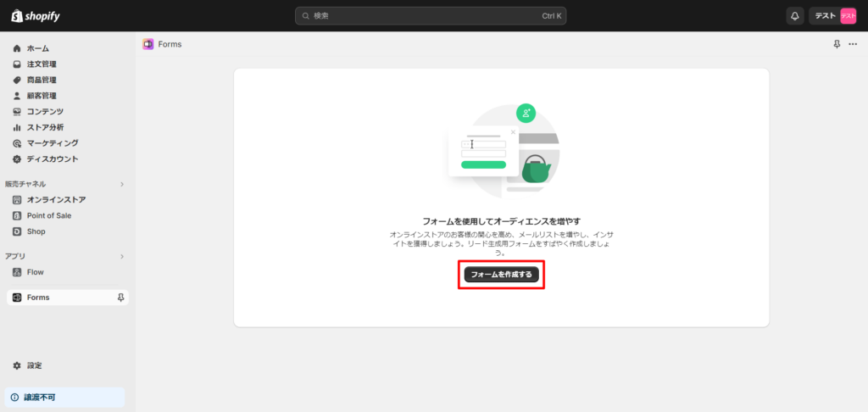This screenshot has width=868, height=412.
Task: Click the 譲渡不可 banner
Action: pos(64,398)
